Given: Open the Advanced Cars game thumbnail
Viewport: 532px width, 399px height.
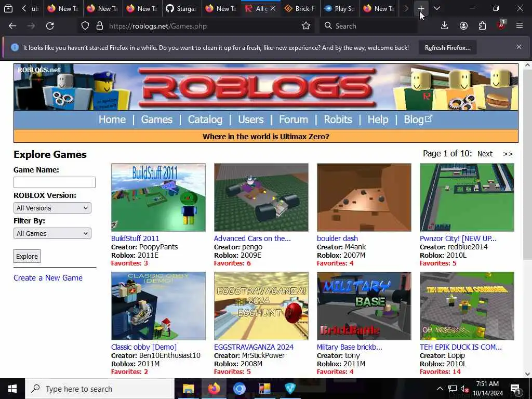Looking at the screenshot, I should point(261,197).
